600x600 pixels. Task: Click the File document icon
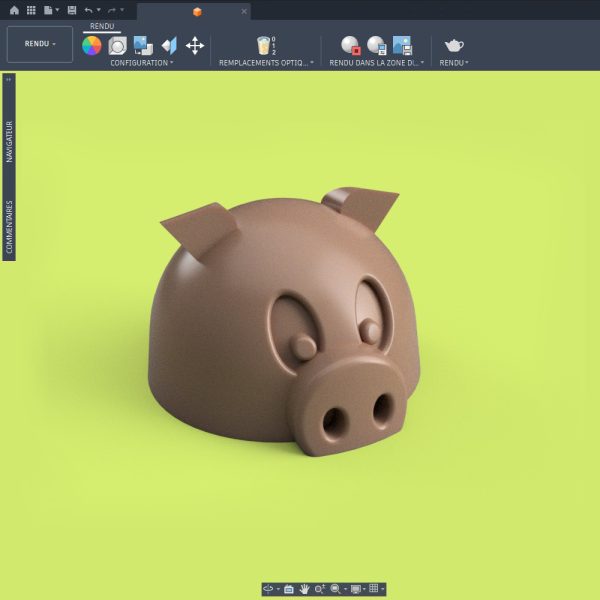48,10
